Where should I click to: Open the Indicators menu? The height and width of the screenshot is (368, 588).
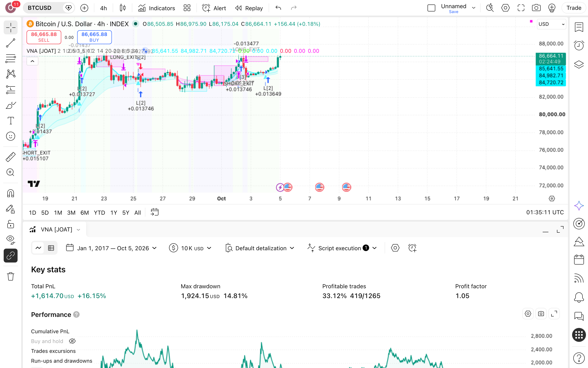tap(157, 8)
